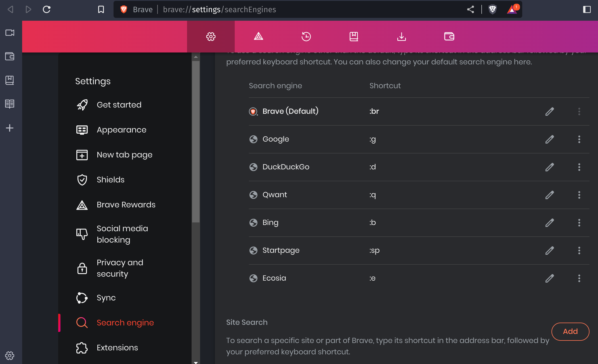Open the share menu in address bar

coord(470,9)
